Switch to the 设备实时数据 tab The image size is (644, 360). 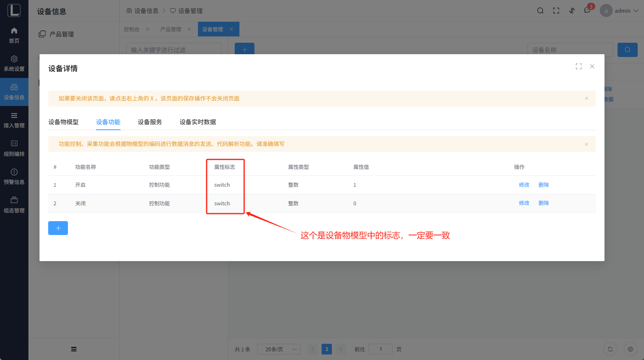198,122
